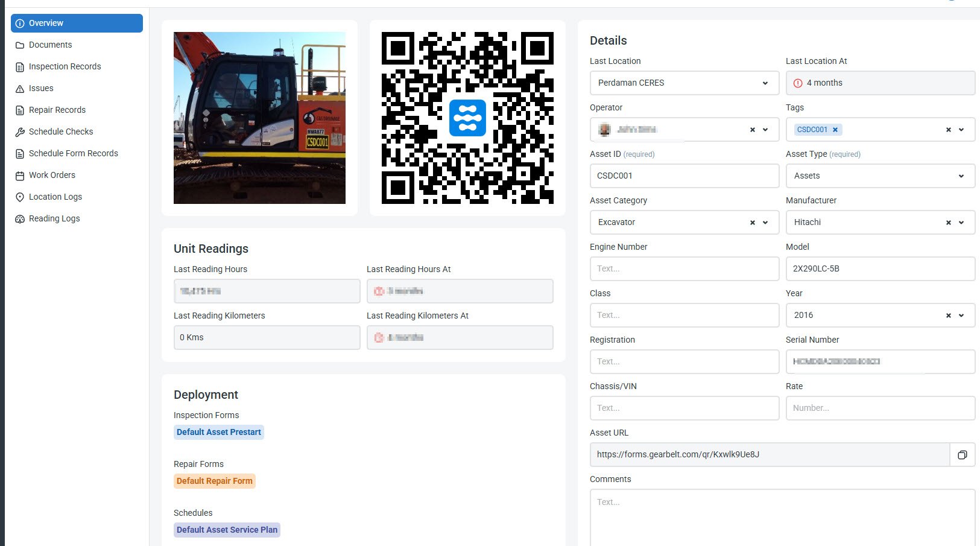980x546 pixels.
Task: Click the Overview info icon
Action: tap(20, 24)
